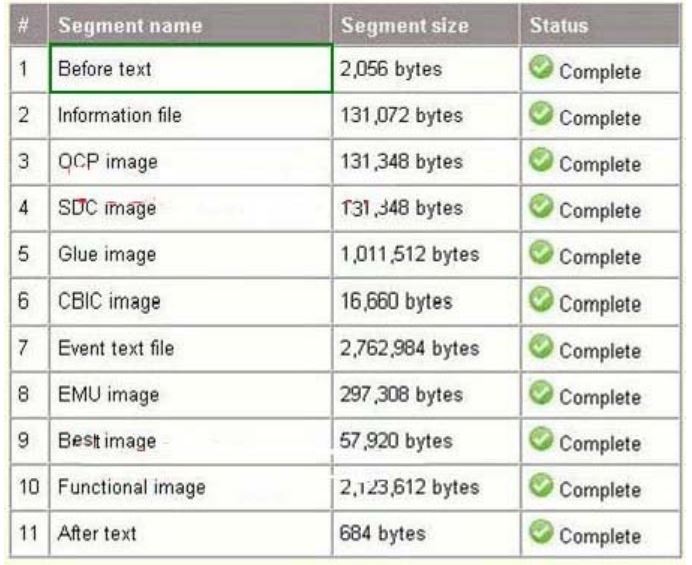Viewport: 692px width, 565px height.
Task: Click the 1,011,512 bytes size cell
Action: 426,255
